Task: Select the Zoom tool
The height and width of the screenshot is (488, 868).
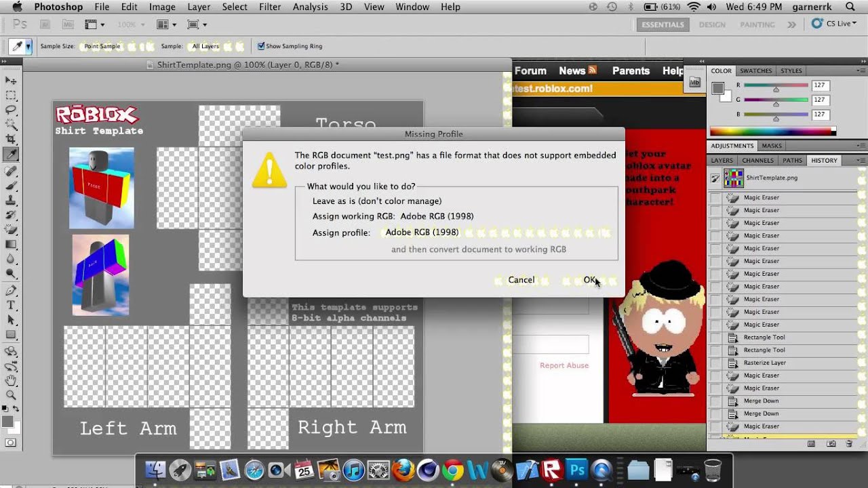Action: [11, 395]
